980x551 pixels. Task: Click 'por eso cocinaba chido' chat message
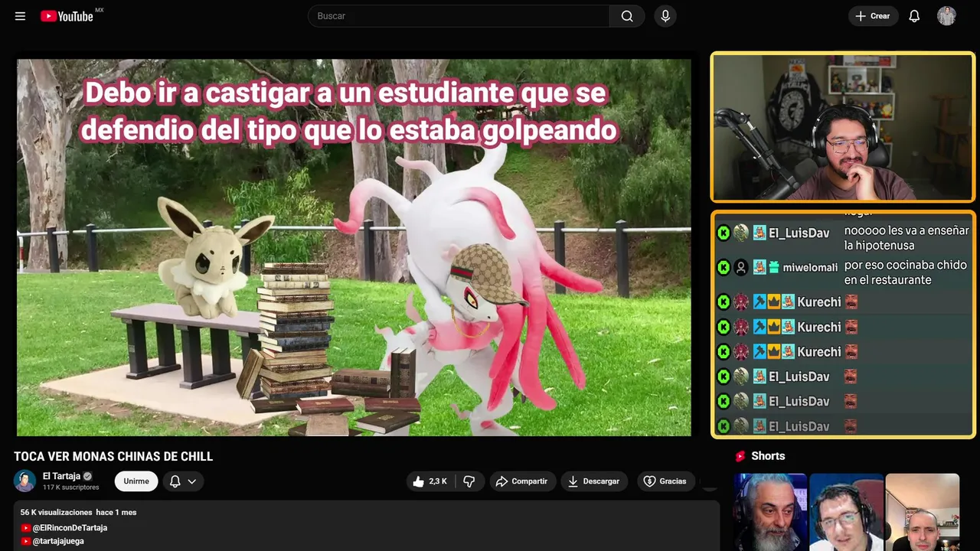(906, 272)
